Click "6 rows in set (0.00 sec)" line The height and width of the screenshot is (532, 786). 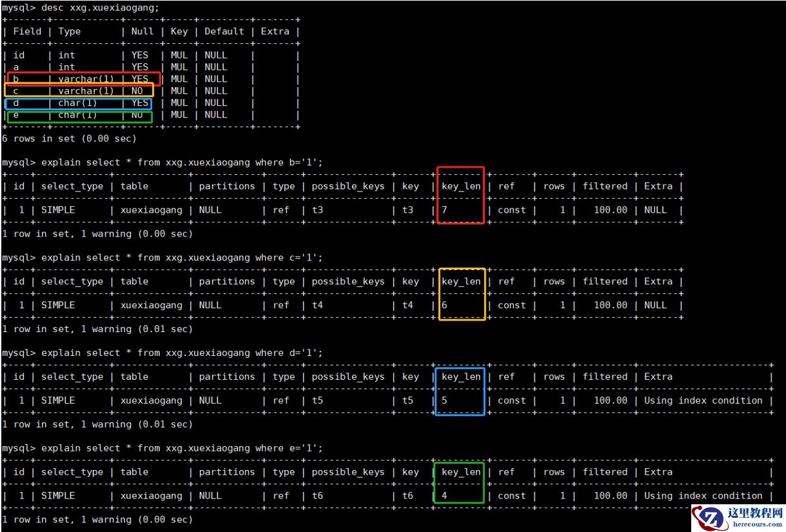[69, 139]
